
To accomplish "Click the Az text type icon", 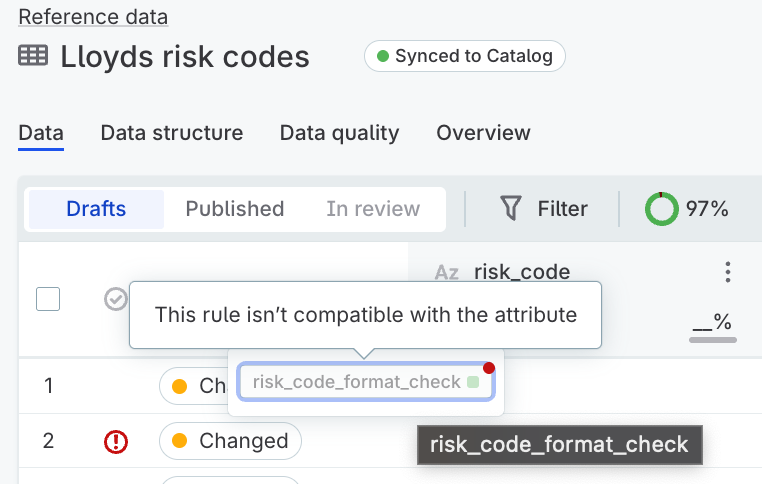I will [447, 272].
